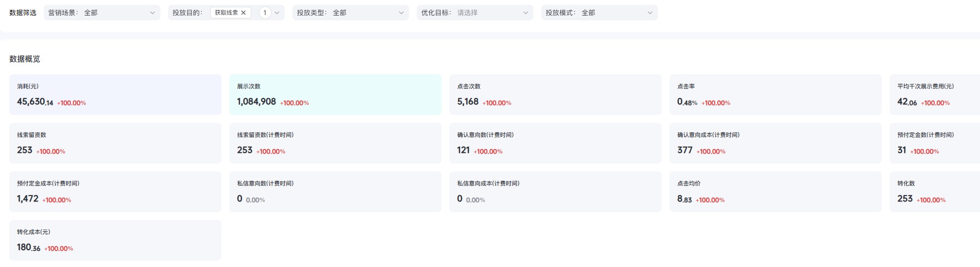Select the 消耗(元) metric card
The width and height of the screenshot is (980, 267).
(115, 95)
